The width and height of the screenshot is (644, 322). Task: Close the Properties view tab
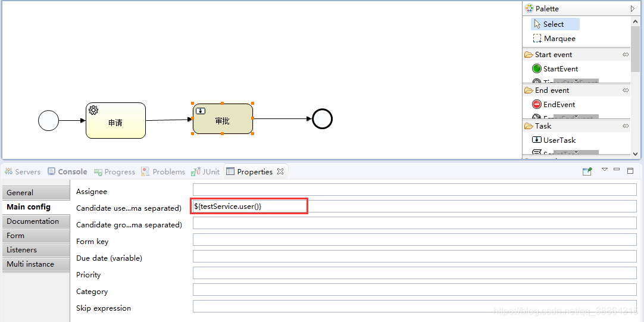[280, 171]
